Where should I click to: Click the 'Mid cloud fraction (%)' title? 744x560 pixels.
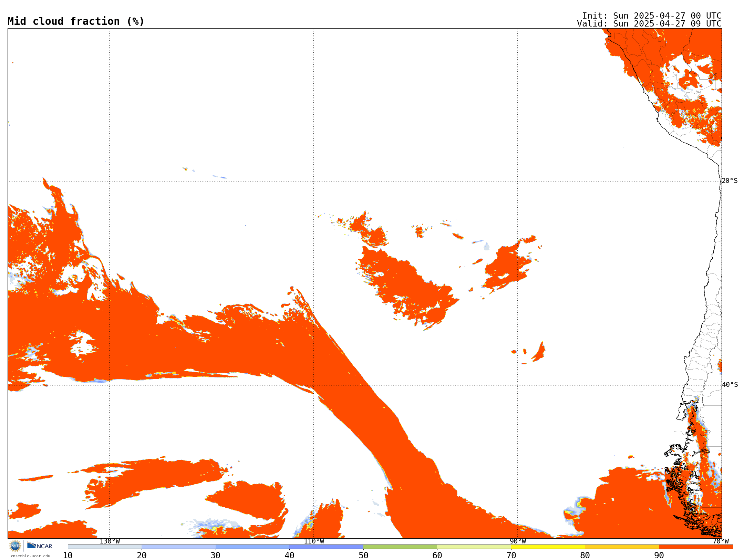76,21
